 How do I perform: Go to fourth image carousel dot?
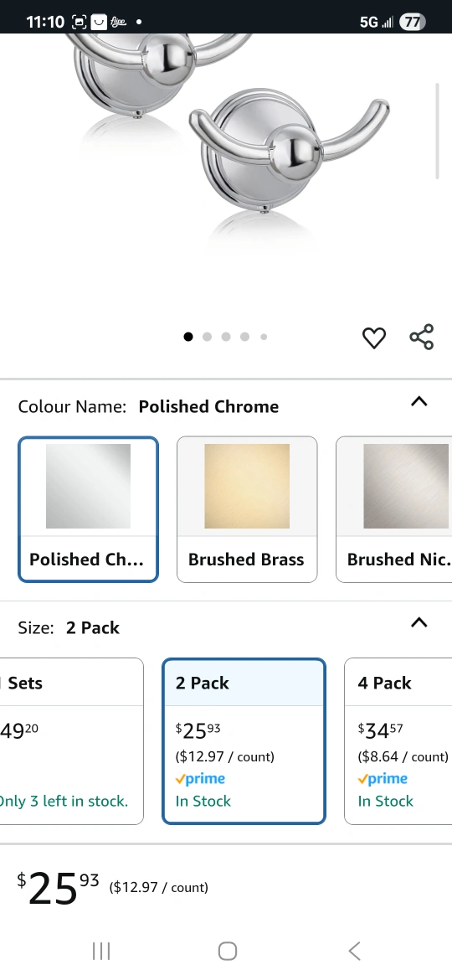point(244,337)
